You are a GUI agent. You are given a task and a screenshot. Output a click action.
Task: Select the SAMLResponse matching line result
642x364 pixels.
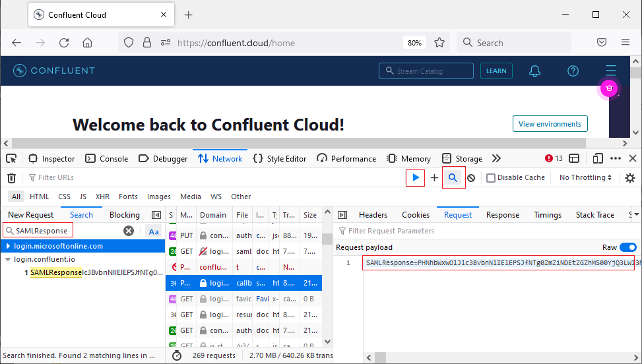[93, 272]
